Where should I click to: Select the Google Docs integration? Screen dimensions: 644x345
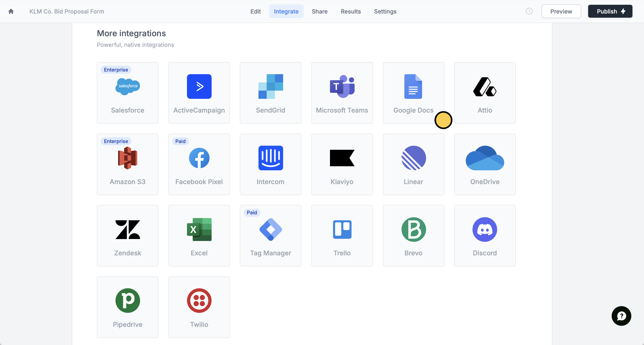(414, 93)
